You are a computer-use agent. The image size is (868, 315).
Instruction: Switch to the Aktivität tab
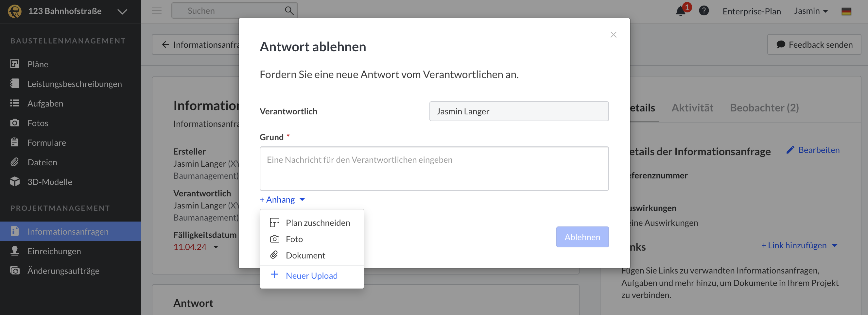692,108
